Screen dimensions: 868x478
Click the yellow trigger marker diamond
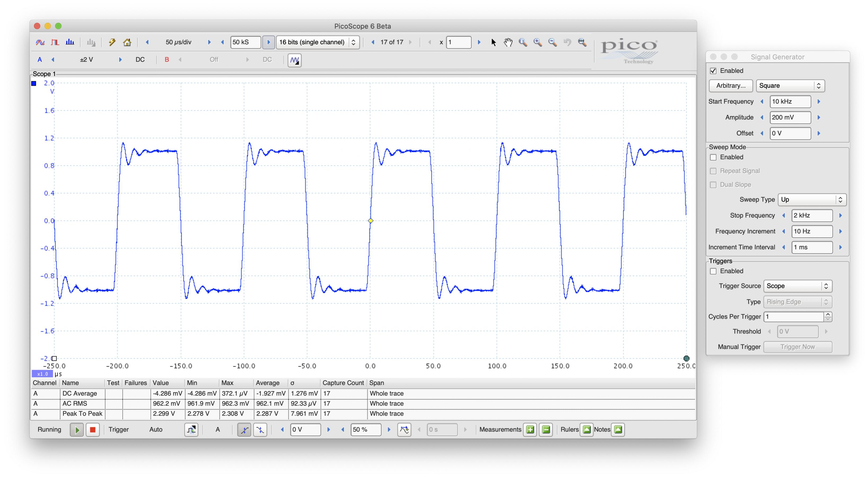tap(370, 221)
